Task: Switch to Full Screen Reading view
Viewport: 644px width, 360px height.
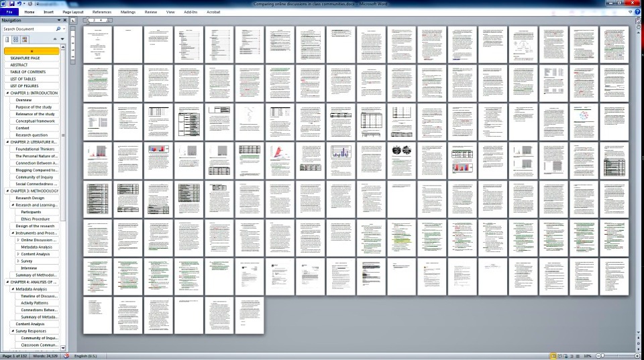Action: 559,356
